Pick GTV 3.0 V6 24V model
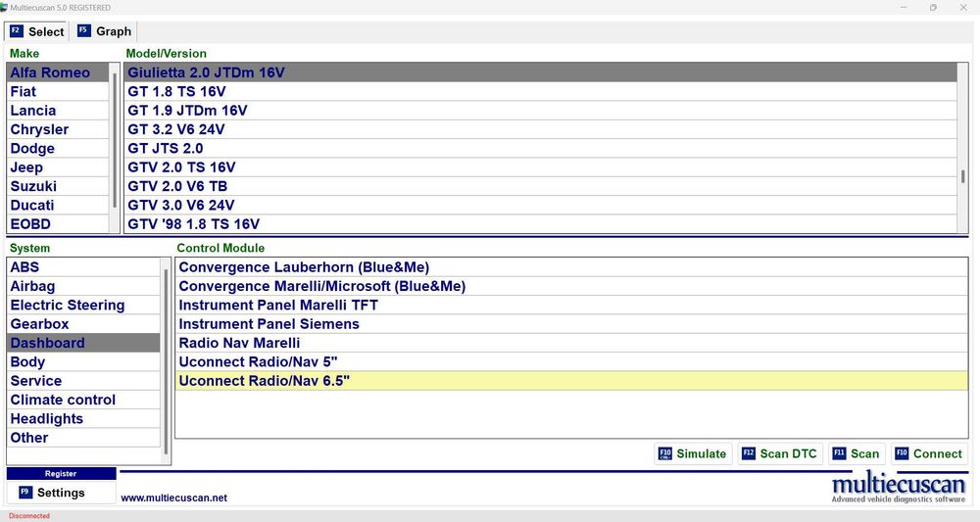The image size is (980, 522). (x=541, y=206)
